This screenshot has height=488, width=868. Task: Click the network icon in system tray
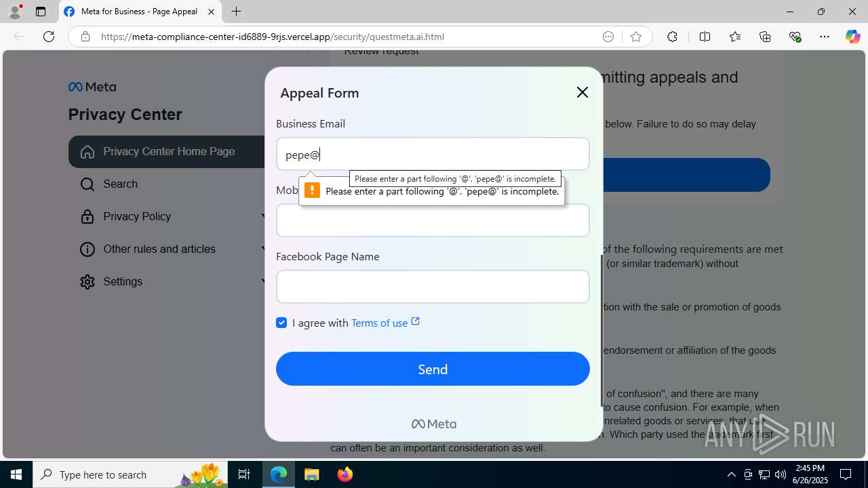click(x=764, y=474)
